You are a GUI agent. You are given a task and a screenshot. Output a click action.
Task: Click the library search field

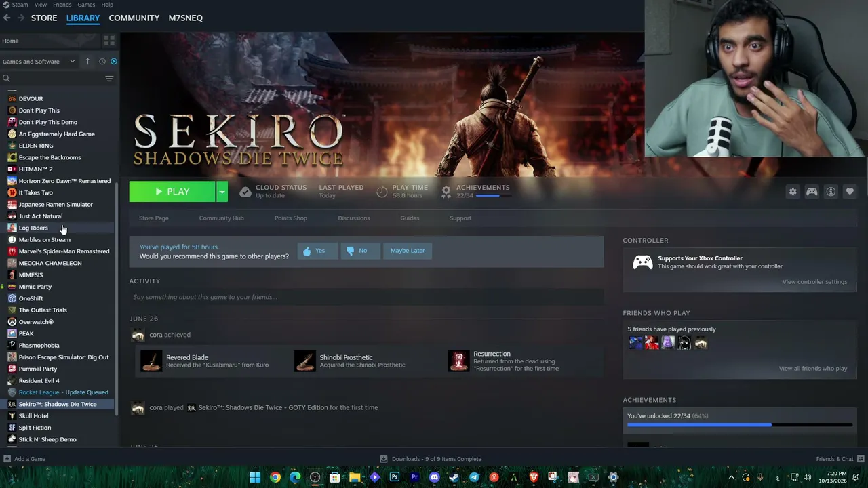(x=53, y=79)
